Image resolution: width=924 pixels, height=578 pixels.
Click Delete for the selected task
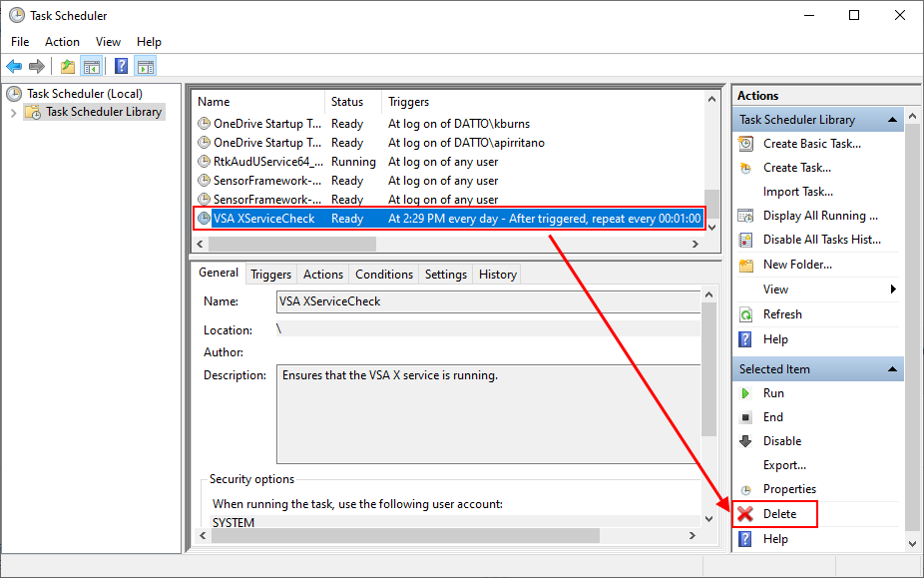[779, 514]
